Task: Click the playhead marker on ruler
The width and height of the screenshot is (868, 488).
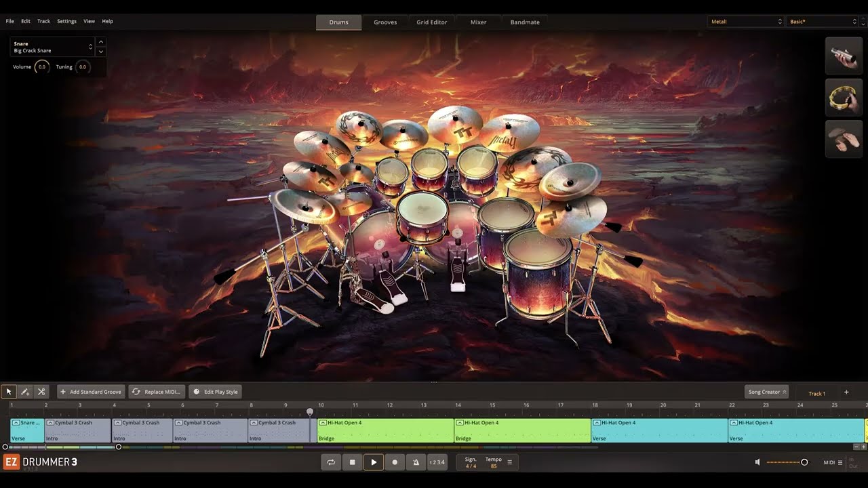Action: click(x=310, y=411)
